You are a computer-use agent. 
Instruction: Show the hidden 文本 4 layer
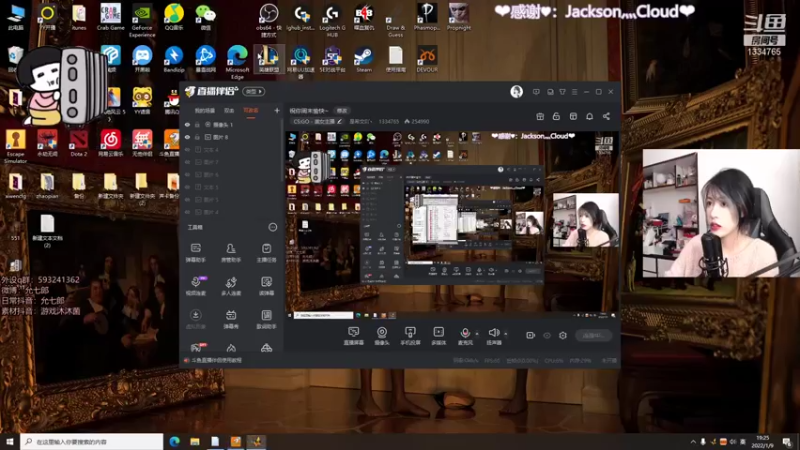(x=187, y=149)
